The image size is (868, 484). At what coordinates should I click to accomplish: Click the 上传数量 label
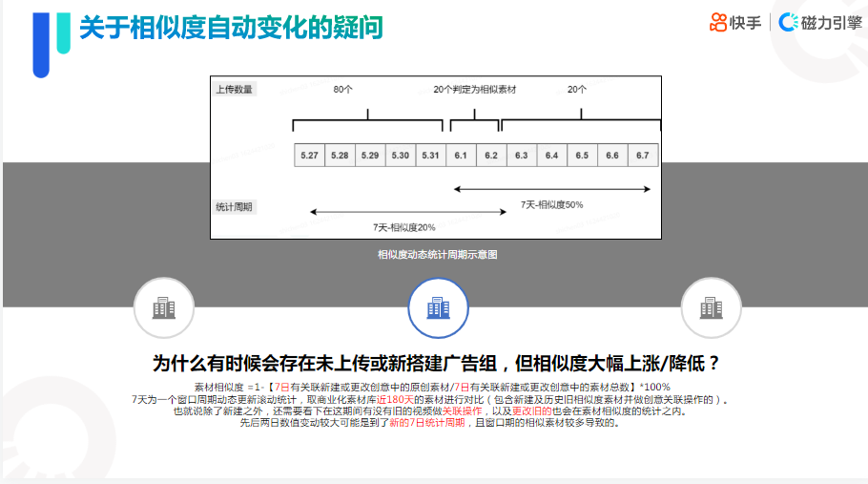click(x=234, y=89)
